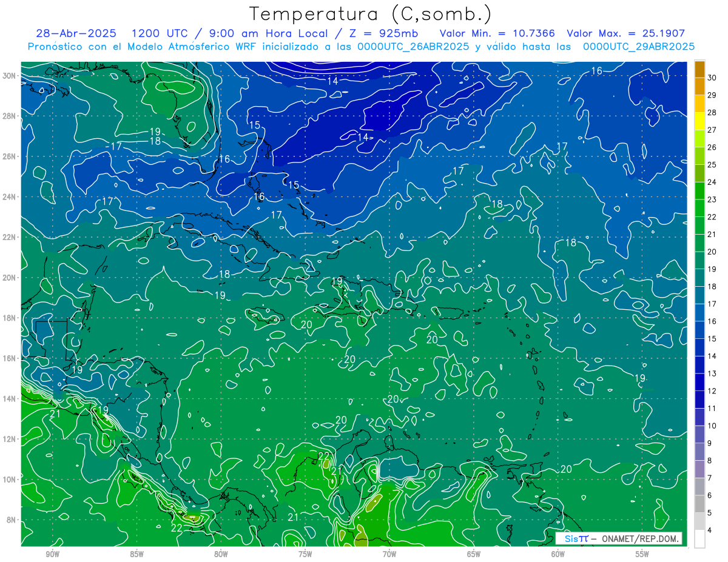Click the title 'Temperatura (C,somb.)'
The image size is (728, 562).
tap(370, 14)
